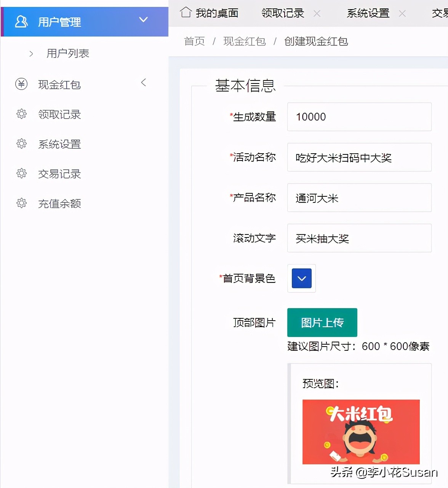Click the gear icon next to 交易记录
The image size is (448, 488).
[21, 173]
